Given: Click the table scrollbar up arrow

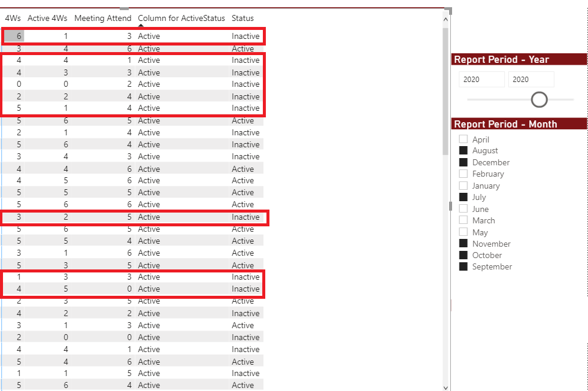Looking at the screenshot, I should click(x=445, y=20).
